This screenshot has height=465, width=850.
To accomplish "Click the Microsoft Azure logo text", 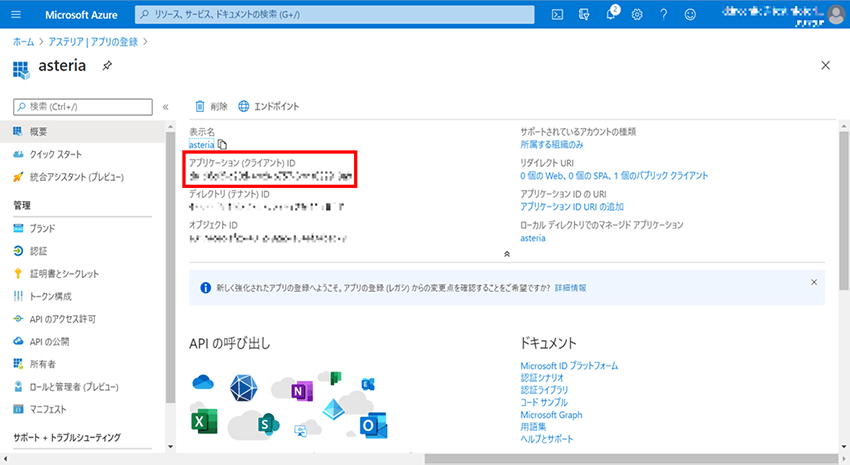I will (81, 15).
